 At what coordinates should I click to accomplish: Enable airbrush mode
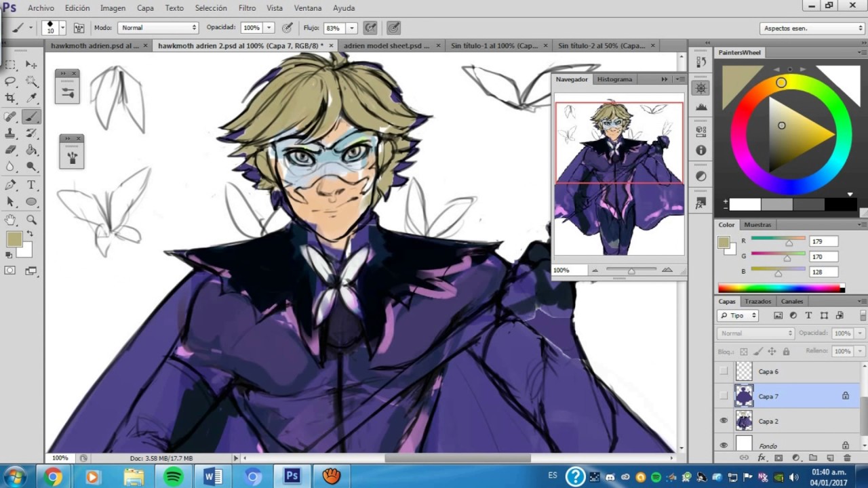[x=370, y=28]
